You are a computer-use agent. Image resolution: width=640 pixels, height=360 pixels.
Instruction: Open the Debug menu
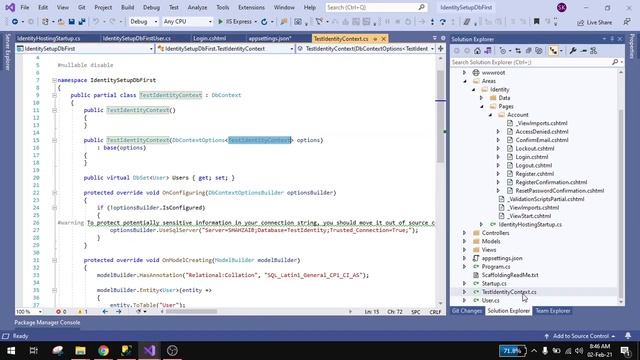point(151,7)
